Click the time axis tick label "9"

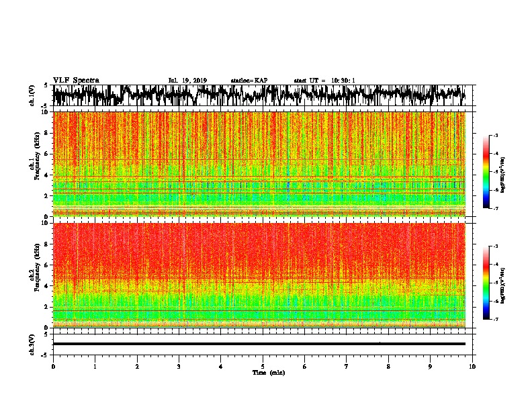[x=430, y=367]
